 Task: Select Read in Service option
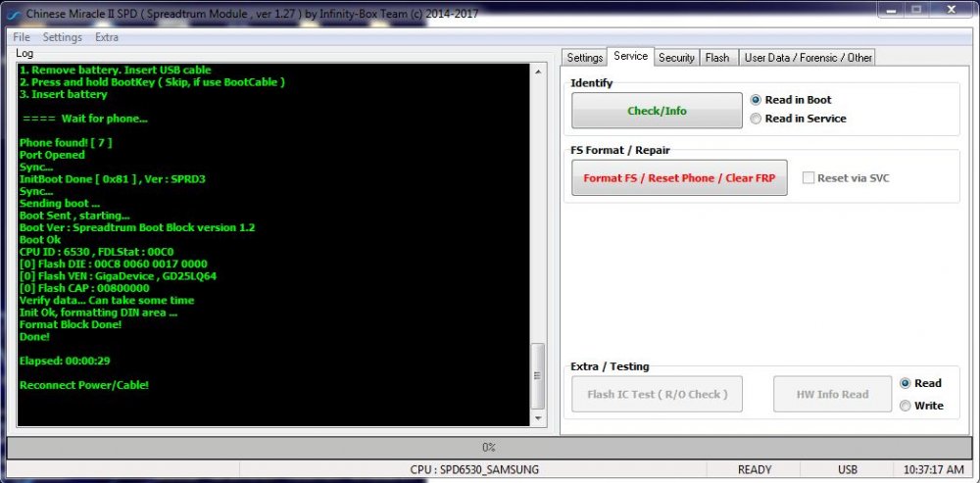click(x=798, y=119)
